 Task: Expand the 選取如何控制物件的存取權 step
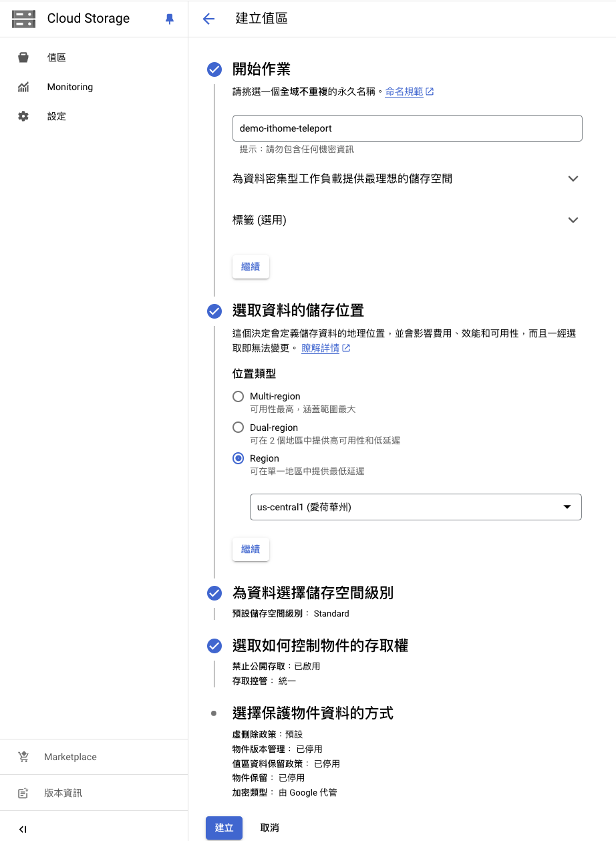pyautogui.click(x=320, y=645)
